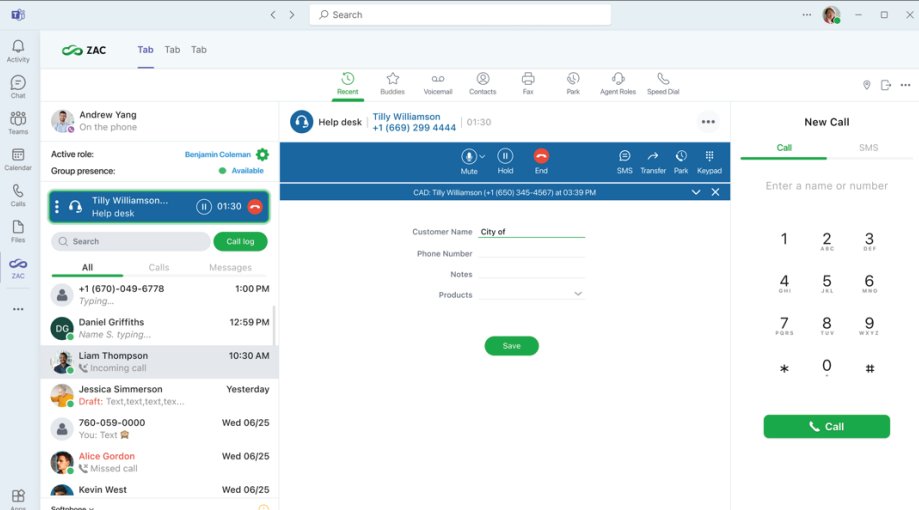
Task: Open ZAC more options ellipsis at top right
Action: pos(906,85)
